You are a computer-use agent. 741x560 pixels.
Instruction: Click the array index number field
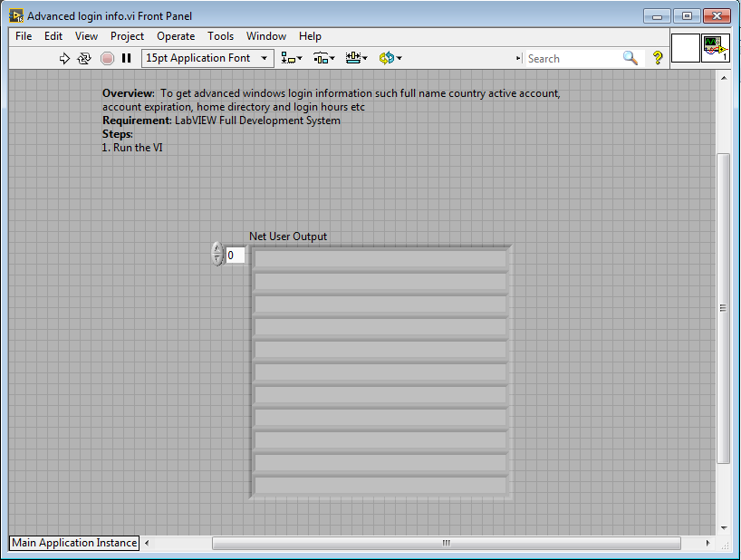[235, 256]
